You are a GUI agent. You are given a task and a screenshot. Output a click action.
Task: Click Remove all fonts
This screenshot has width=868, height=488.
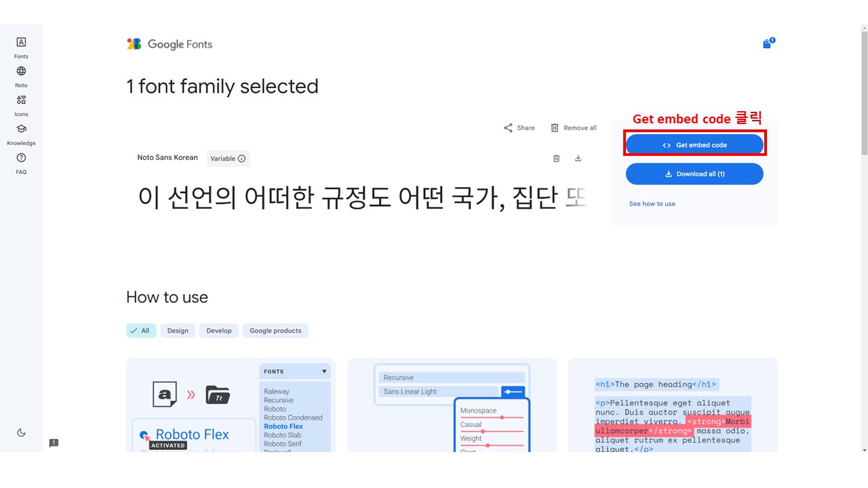pyautogui.click(x=574, y=127)
